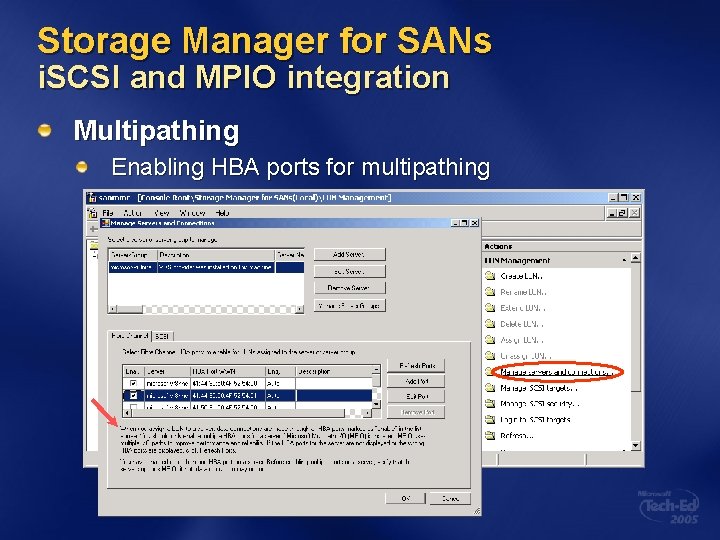
Task: Click the Server column header in ports list
Action: point(168,371)
